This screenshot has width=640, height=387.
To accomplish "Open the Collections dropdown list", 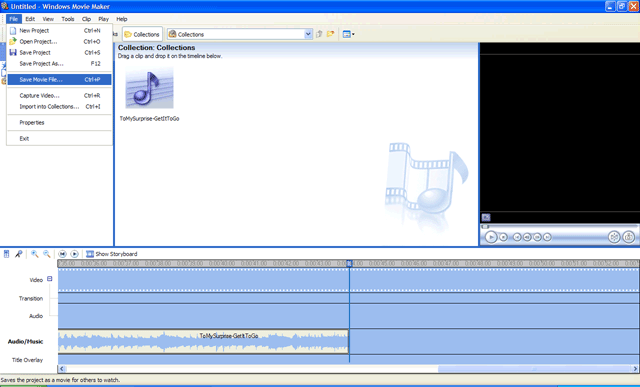I will coord(308,34).
